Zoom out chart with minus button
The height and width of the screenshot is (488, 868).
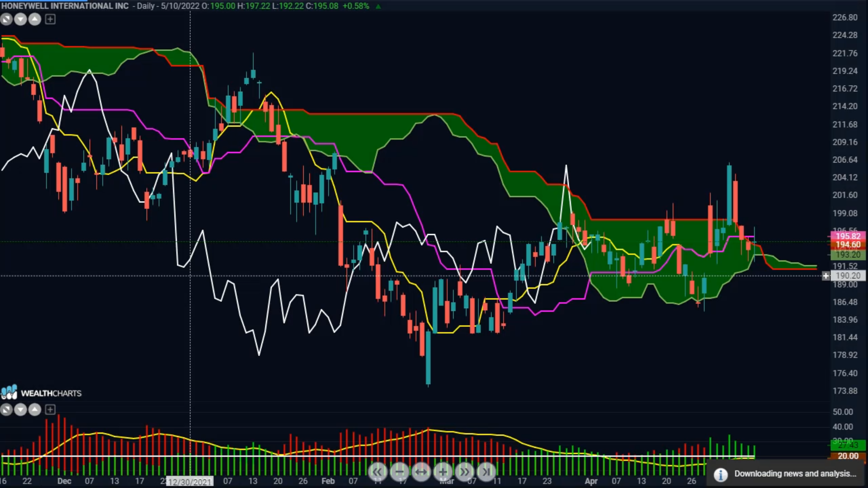(x=399, y=472)
